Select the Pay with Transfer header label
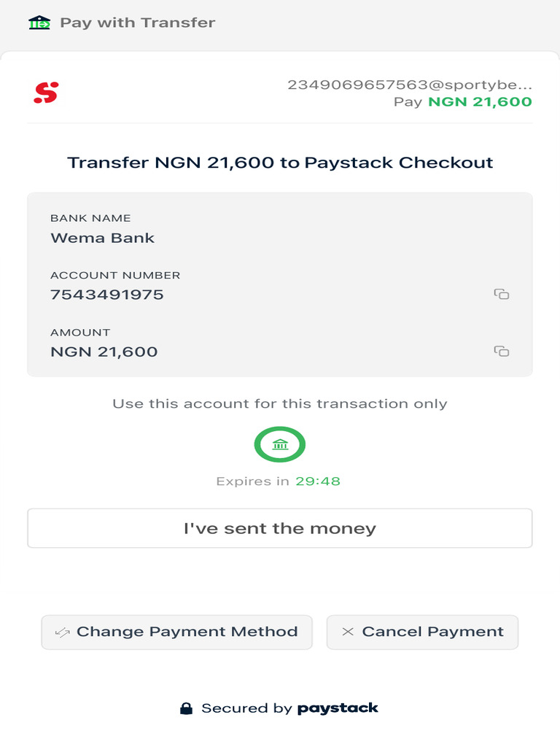The width and height of the screenshot is (560, 747). coord(137,23)
